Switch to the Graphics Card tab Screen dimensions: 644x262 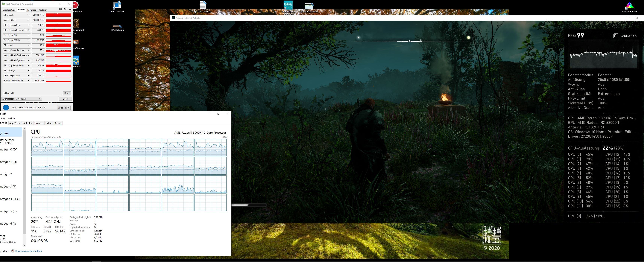coord(9,10)
